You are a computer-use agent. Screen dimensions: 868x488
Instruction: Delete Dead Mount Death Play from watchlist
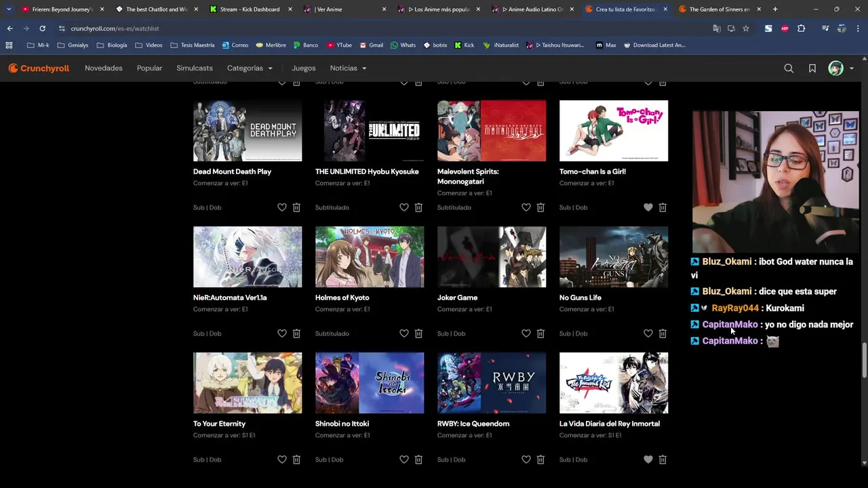[x=296, y=207]
